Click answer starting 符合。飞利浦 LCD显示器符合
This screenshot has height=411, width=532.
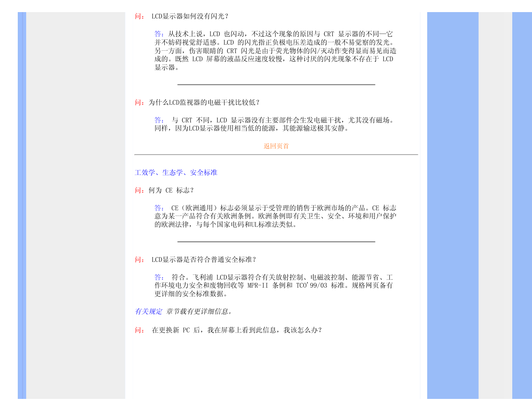pos(274,285)
